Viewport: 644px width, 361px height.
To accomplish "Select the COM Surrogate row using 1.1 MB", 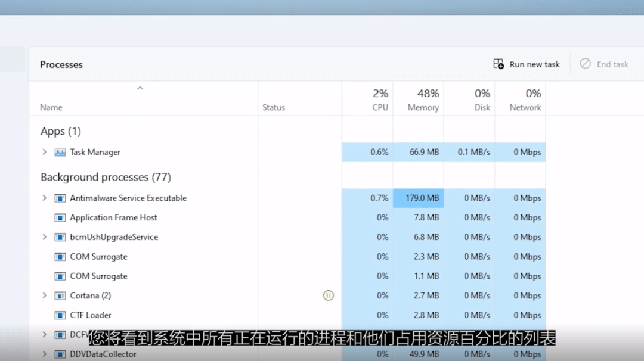I will point(287,276).
